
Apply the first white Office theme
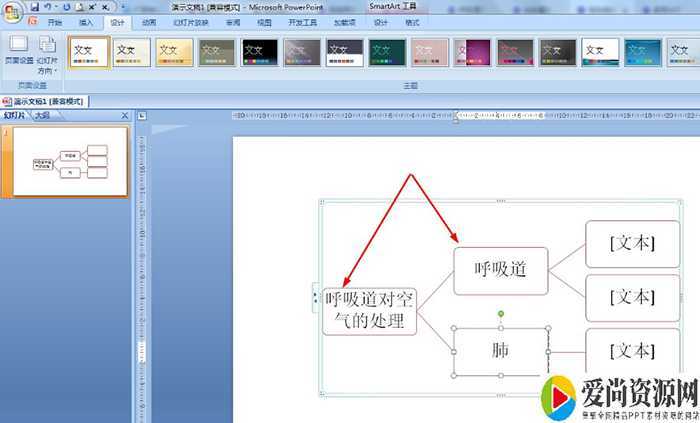pos(90,52)
